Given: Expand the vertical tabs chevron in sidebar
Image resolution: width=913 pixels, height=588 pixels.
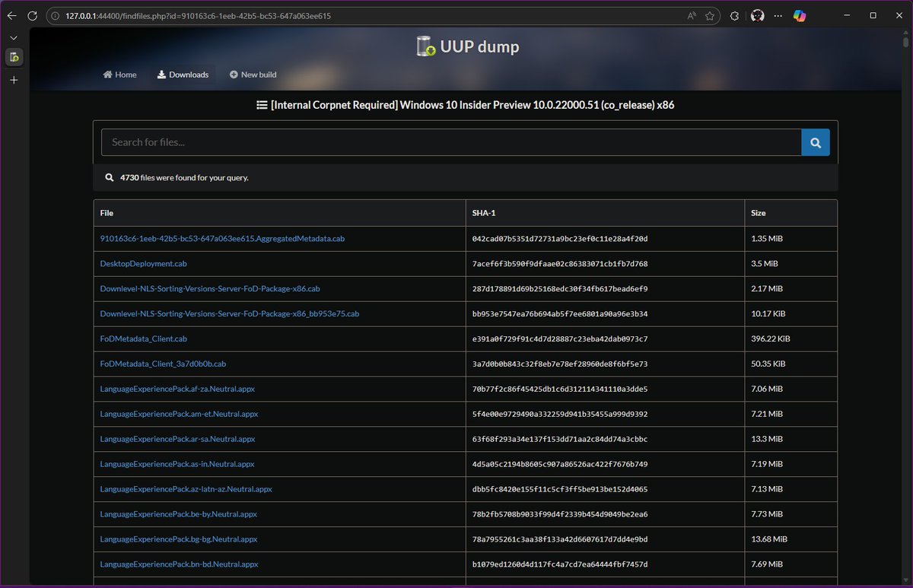Looking at the screenshot, I should click(14, 37).
